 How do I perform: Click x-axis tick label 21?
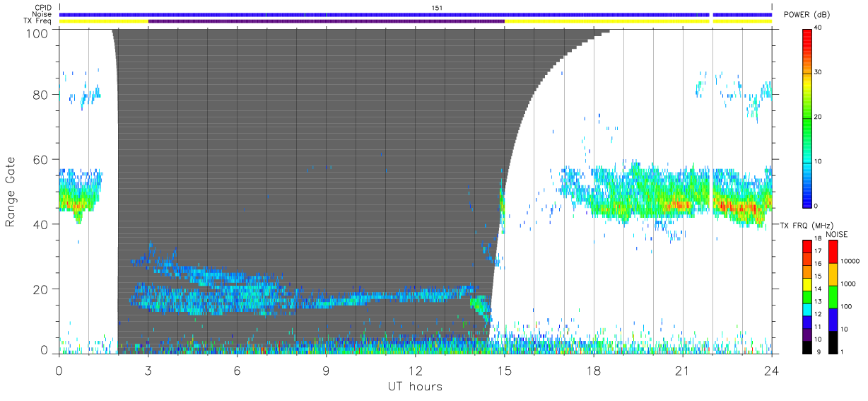[x=682, y=370]
